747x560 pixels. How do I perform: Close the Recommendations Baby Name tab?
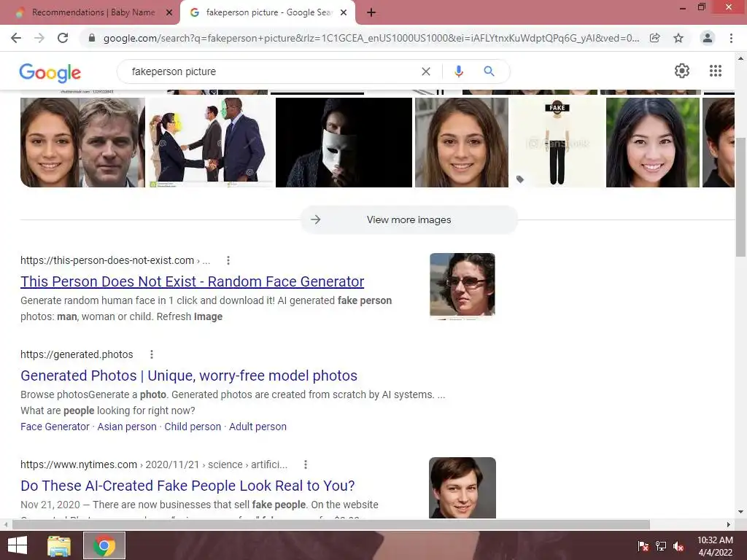coord(169,12)
